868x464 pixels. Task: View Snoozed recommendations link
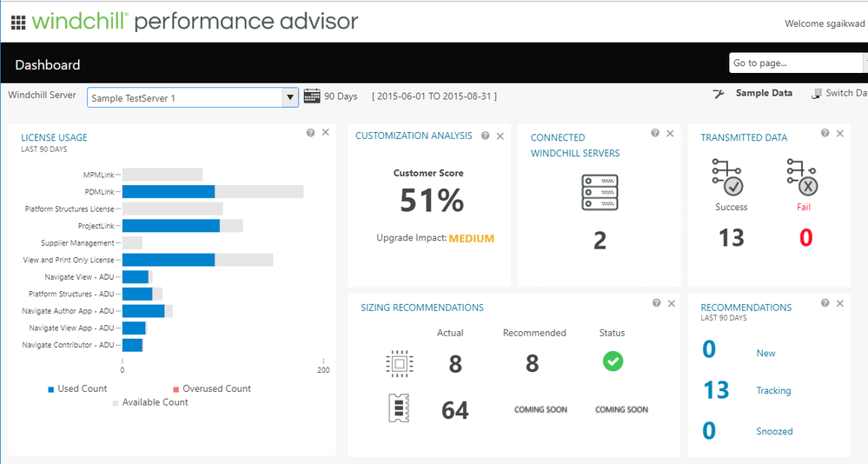pos(774,431)
